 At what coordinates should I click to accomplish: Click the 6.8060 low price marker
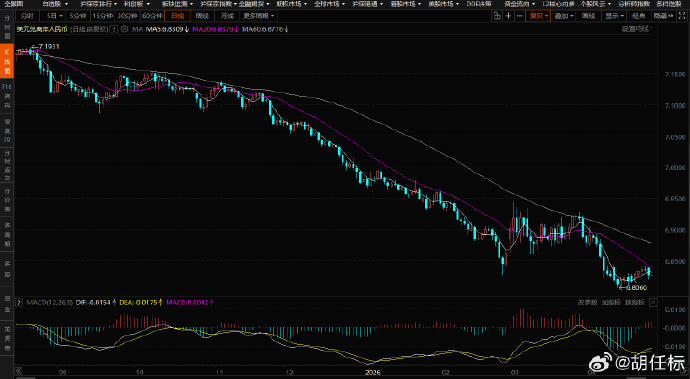click(633, 287)
